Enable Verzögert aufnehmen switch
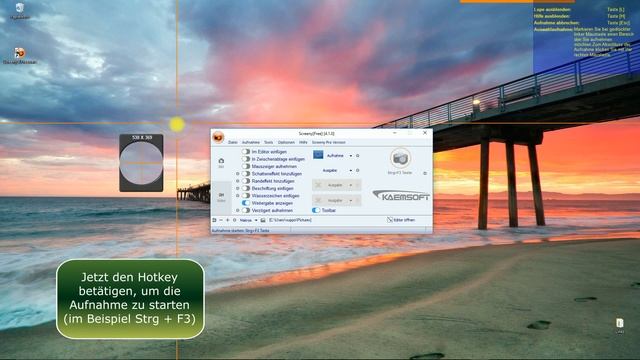This screenshot has height=360, width=640. [246, 211]
